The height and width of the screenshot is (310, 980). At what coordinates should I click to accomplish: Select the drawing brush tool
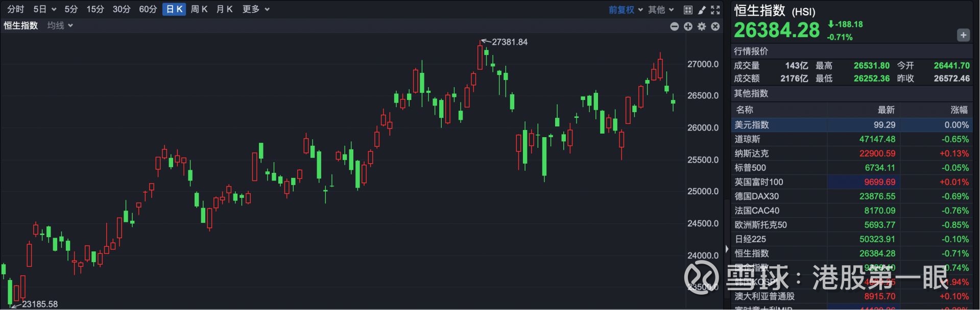coord(702,10)
